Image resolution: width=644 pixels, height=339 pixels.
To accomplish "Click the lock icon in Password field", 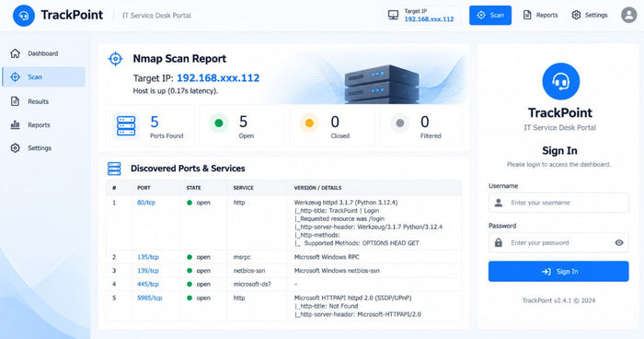I will pyautogui.click(x=499, y=242).
